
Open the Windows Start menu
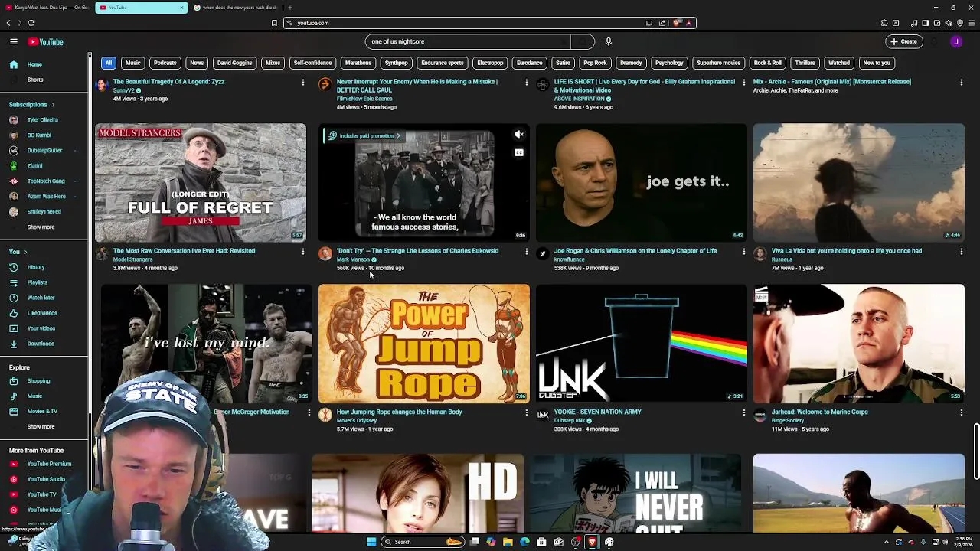pos(371,542)
